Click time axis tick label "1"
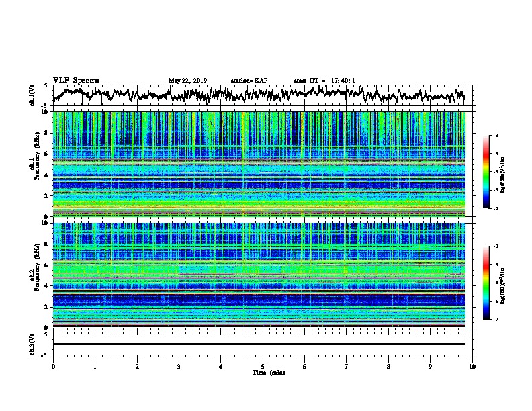 point(95,367)
